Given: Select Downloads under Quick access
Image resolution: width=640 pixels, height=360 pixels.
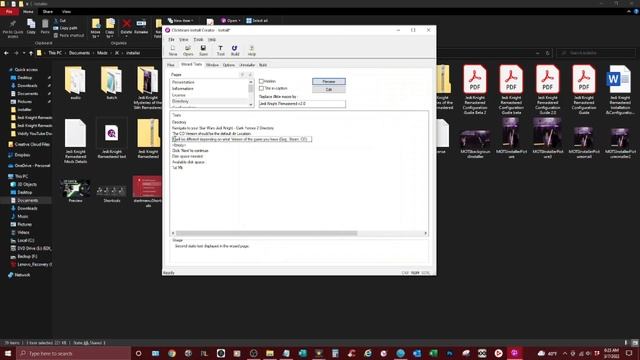Looking at the screenshot, I should point(27,86).
